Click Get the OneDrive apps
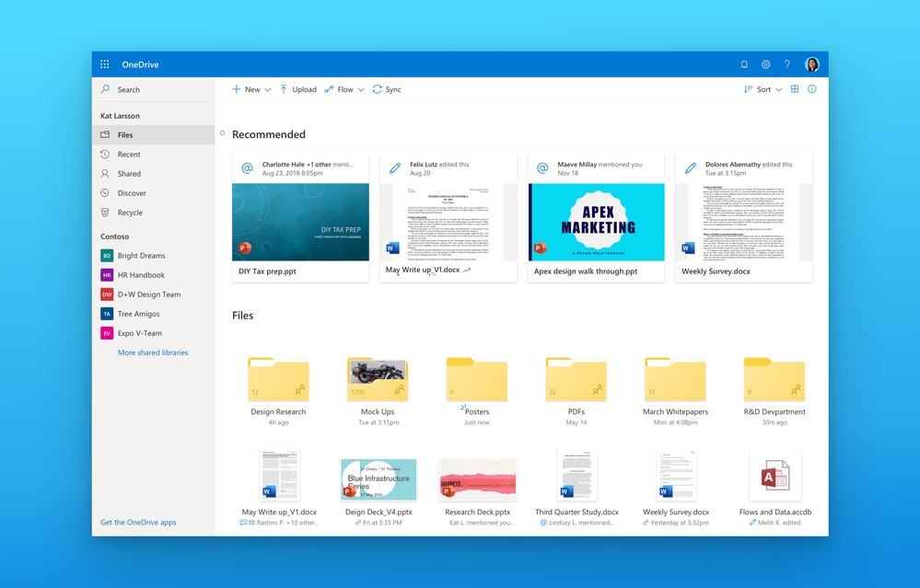 [140, 522]
